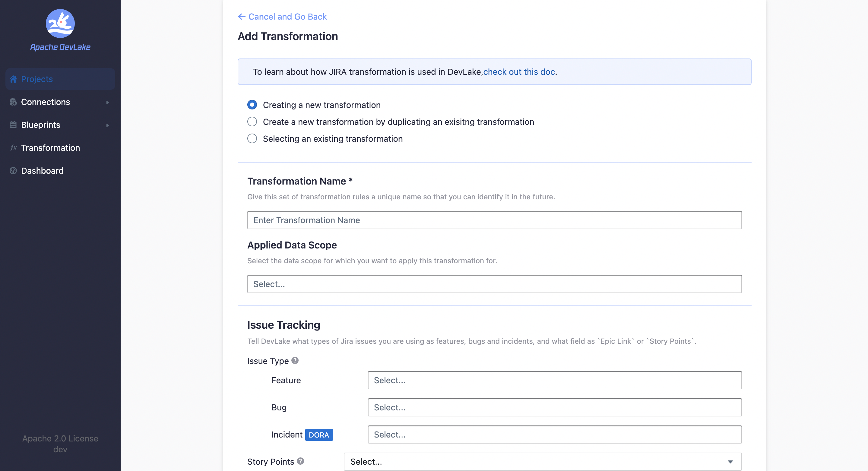Click Issue Type help question icon

click(295, 361)
